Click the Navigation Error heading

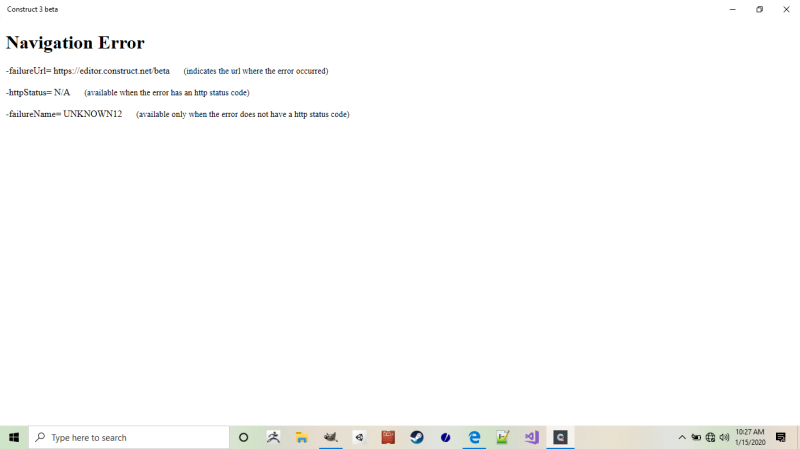tap(75, 43)
